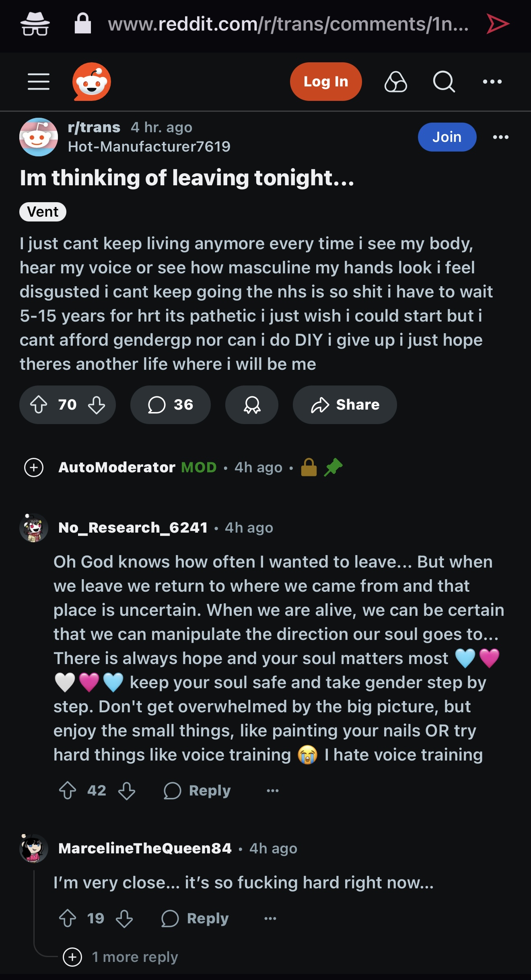Open the search magnifier icon
Image resolution: width=531 pixels, height=980 pixels.
coord(444,82)
